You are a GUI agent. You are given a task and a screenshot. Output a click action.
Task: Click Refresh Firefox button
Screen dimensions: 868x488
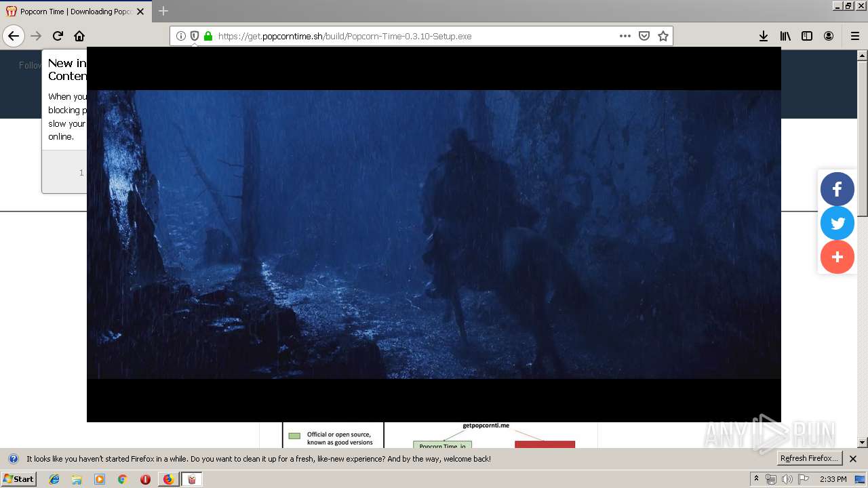point(810,458)
